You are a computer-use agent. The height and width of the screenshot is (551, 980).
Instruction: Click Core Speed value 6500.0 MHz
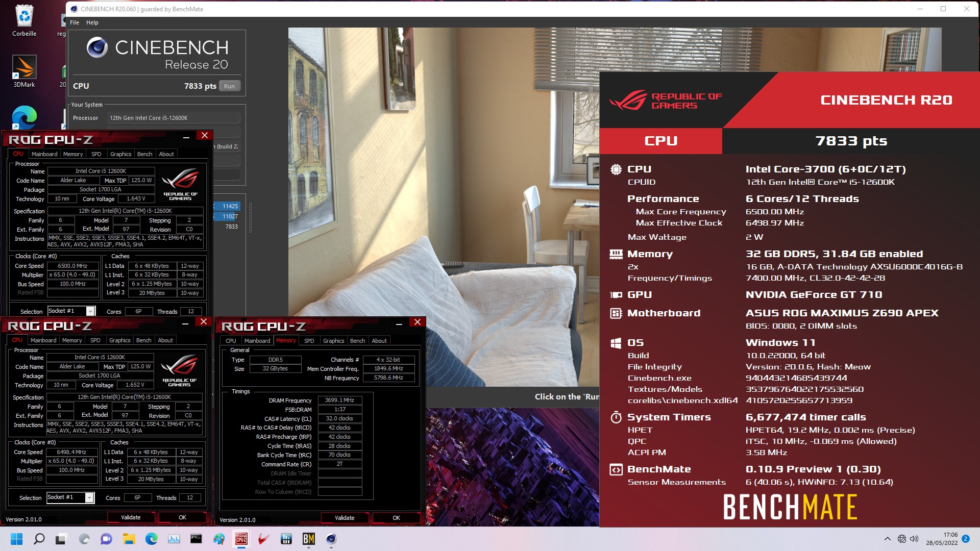coord(72,266)
